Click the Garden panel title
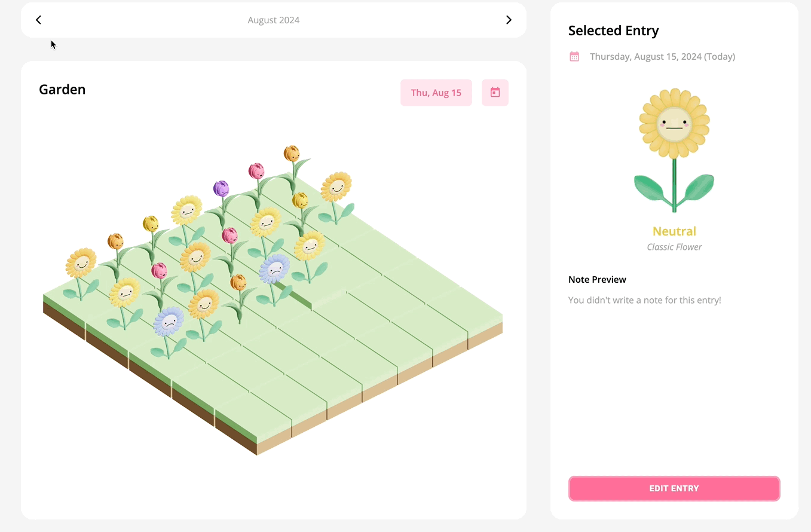 click(x=62, y=90)
